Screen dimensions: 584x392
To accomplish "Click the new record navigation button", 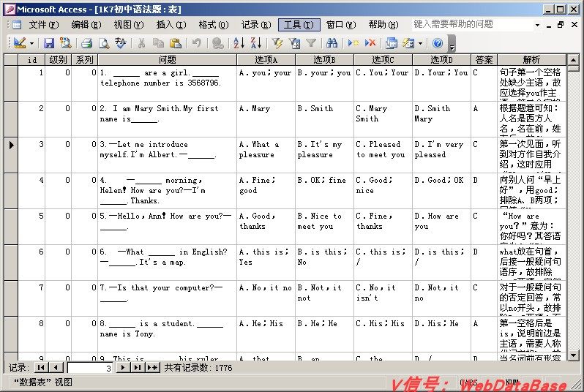I will click(x=152, y=367).
